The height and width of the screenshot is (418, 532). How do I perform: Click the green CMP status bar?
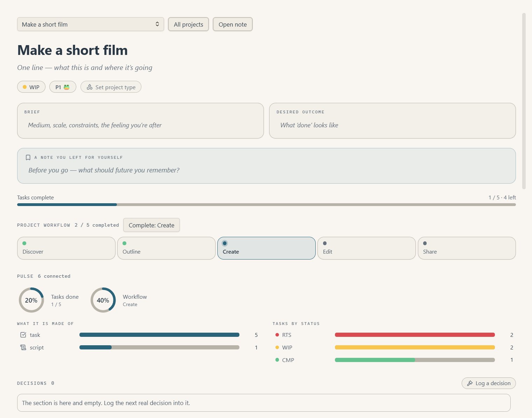coord(415,360)
